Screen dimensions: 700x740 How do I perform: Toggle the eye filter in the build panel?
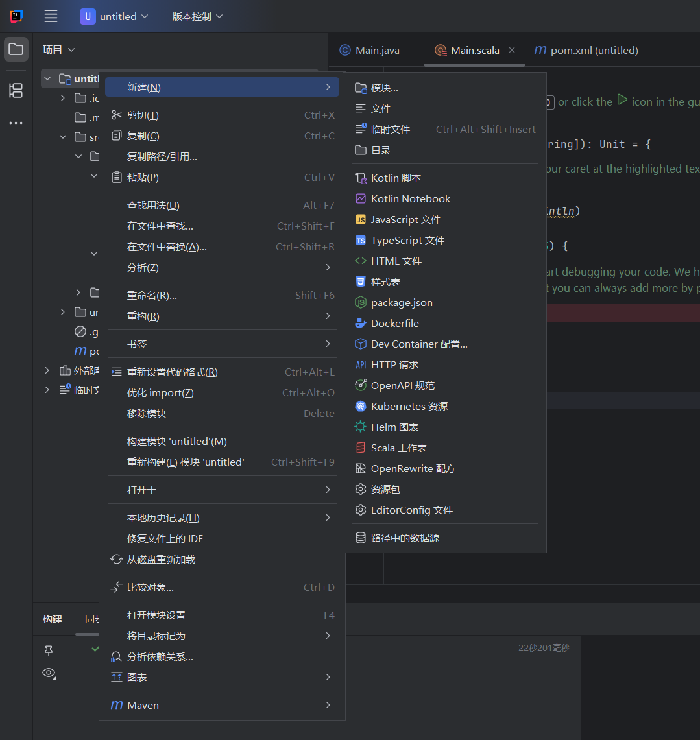[49, 673]
